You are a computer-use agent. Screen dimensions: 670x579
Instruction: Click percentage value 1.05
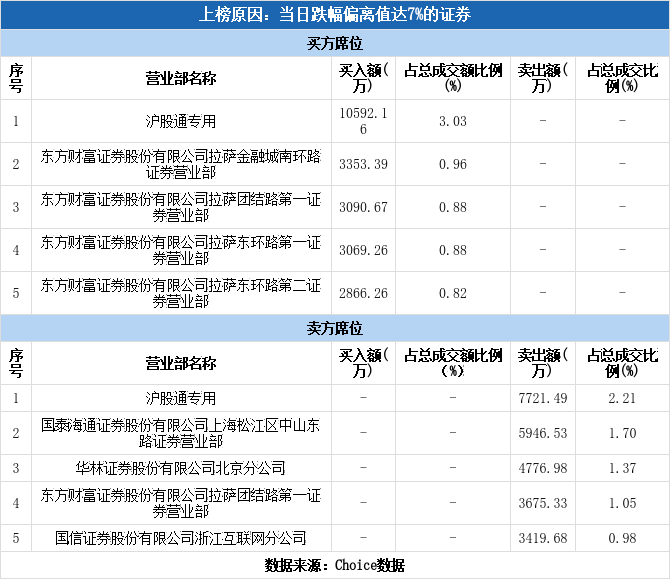tap(622, 503)
